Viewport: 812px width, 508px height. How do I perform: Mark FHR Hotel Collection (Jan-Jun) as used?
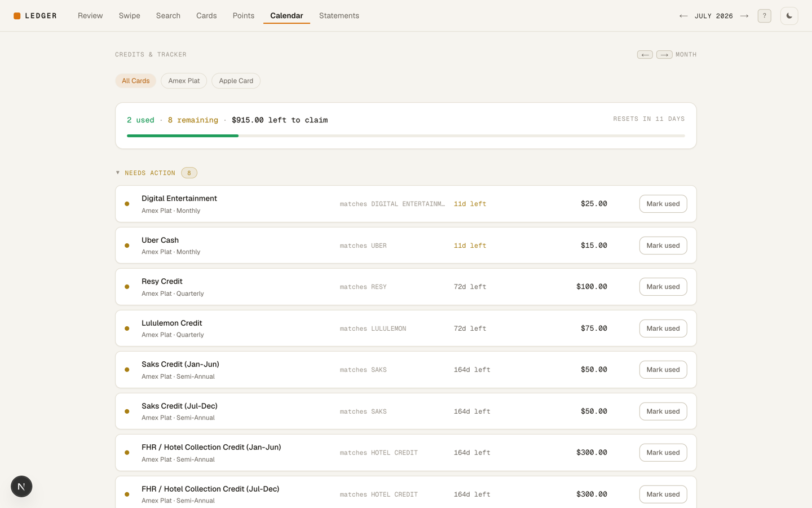pos(663,453)
